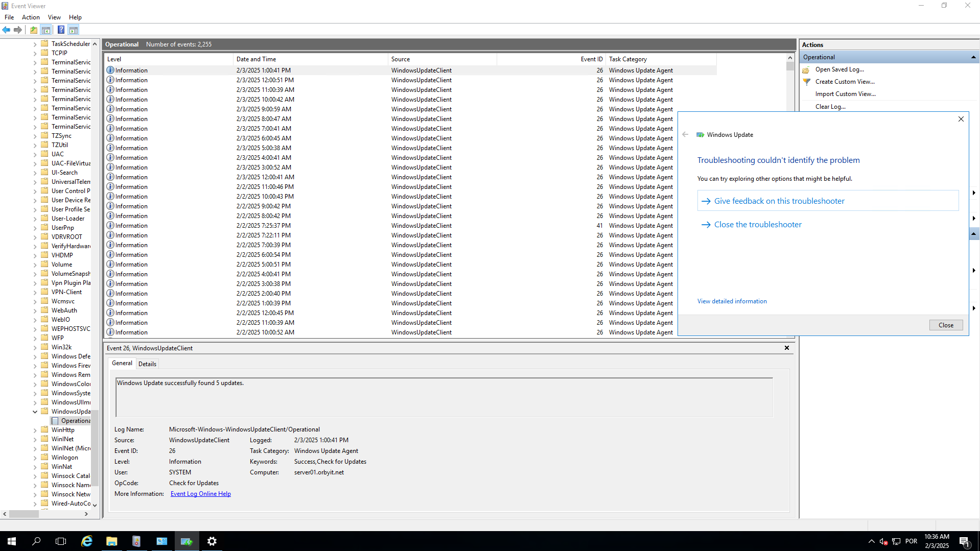The image size is (980, 551).
Task: Open Task View from the taskbar
Action: (61, 541)
